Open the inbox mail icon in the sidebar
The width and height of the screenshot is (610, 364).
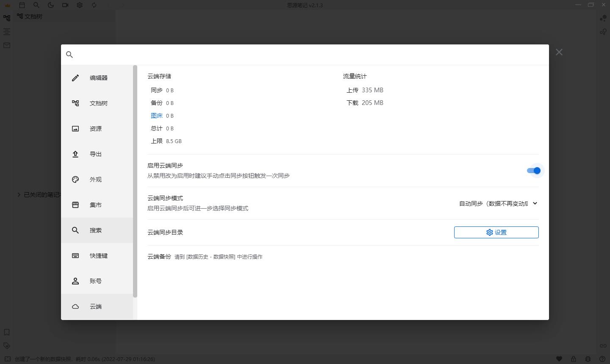(x=6, y=45)
